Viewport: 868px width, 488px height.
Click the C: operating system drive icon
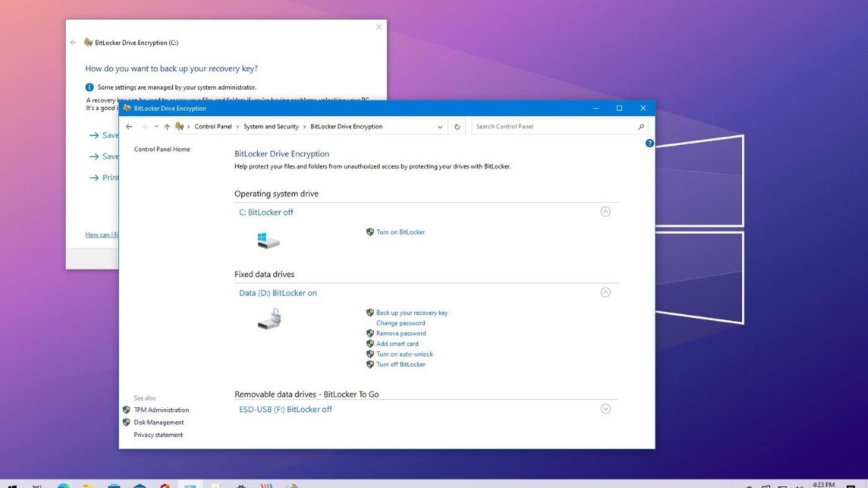(268, 240)
